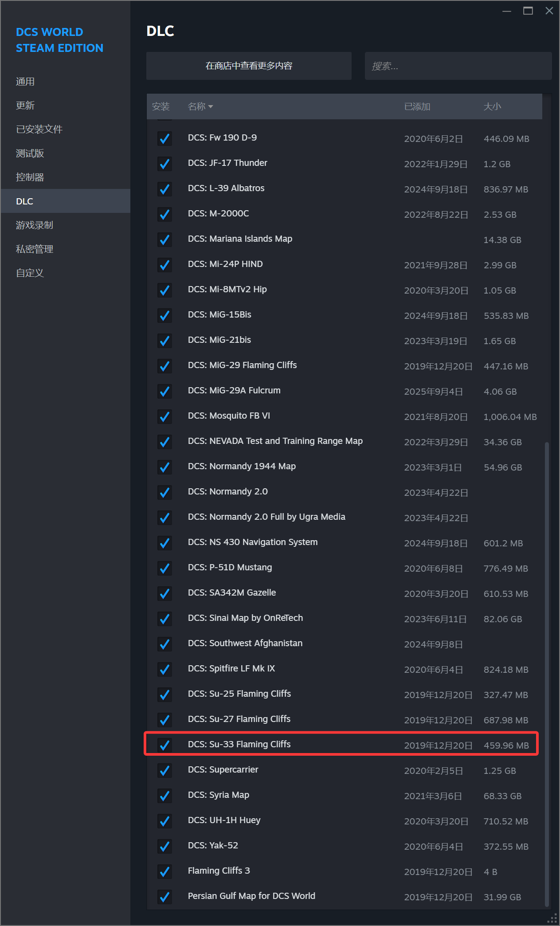This screenshot has width=560, height=926.
Task: Toggle DCS: JF-17 Thunder checkbox
Action: point(164,164)
